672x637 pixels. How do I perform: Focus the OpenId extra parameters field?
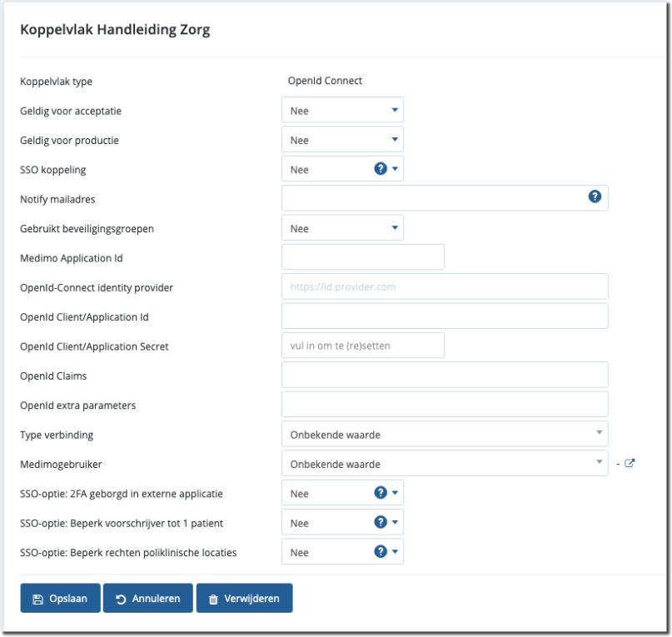point(445,405)
